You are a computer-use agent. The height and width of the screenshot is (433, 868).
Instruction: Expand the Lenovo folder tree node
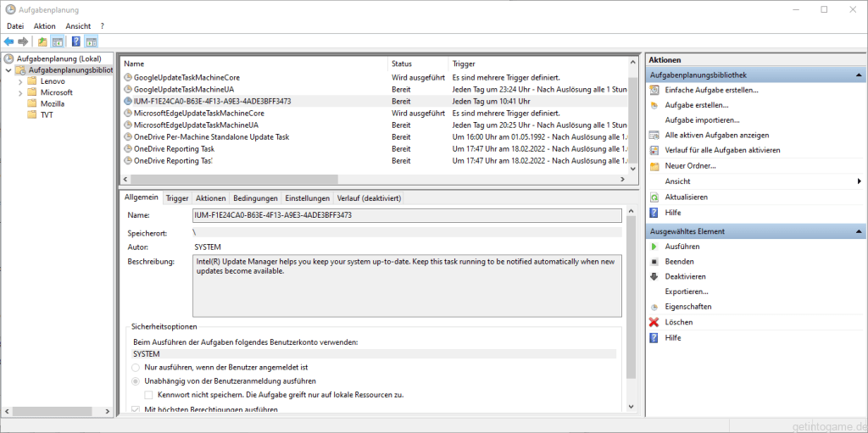click(19, 81)
